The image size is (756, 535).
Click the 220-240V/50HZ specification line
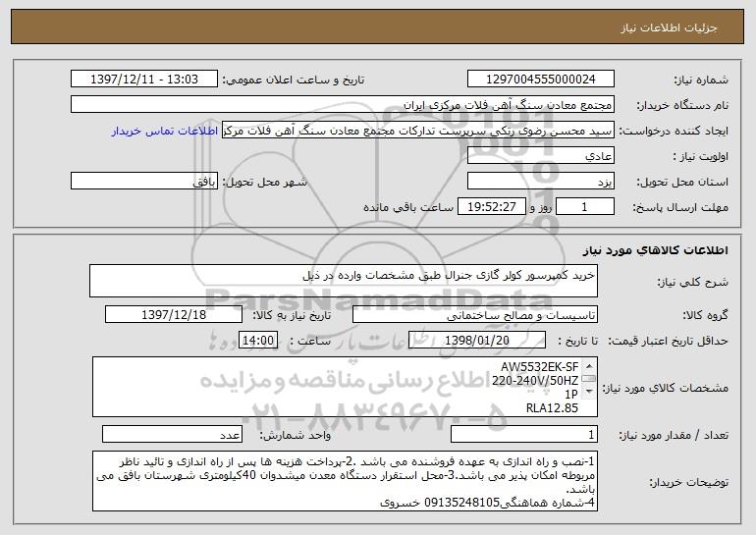click(535, 381)
